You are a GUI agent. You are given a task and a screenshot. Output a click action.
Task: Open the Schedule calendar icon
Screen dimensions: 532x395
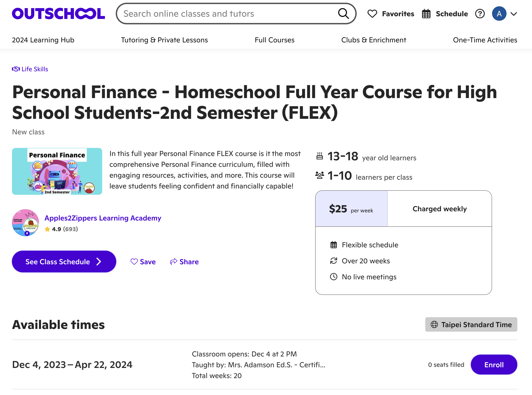426,14
